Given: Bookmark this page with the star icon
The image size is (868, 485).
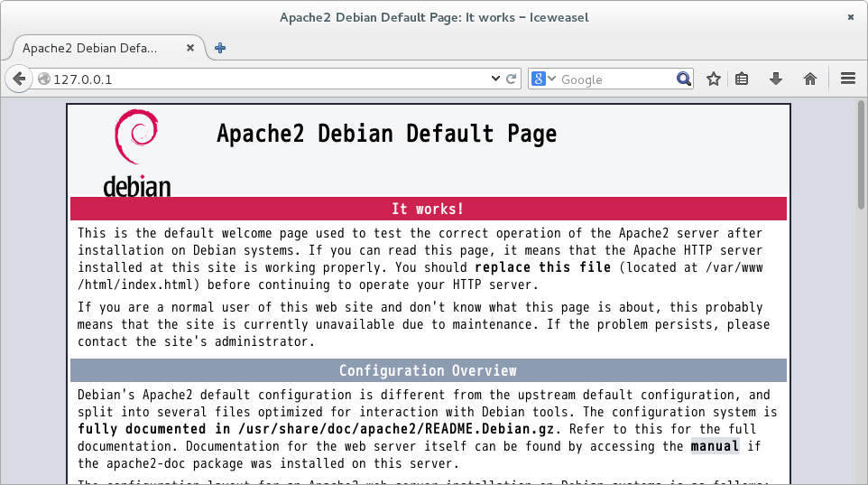Looking at the screenshot, I should (x=714, y=79).
